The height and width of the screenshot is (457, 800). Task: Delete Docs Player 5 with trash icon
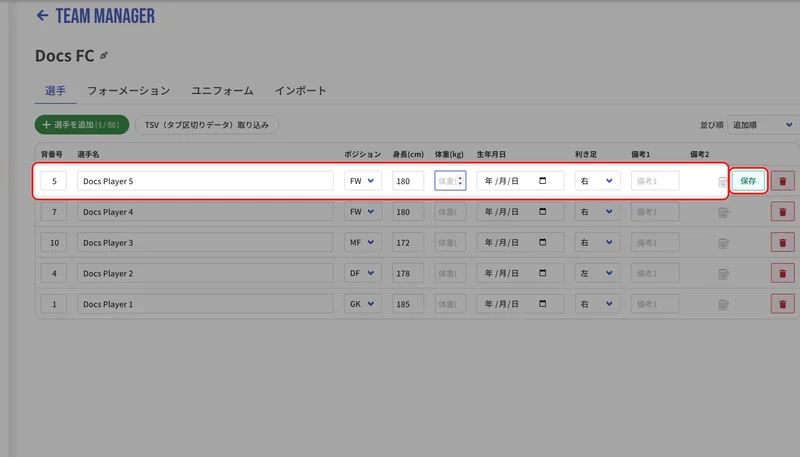(x=782, y=181)
